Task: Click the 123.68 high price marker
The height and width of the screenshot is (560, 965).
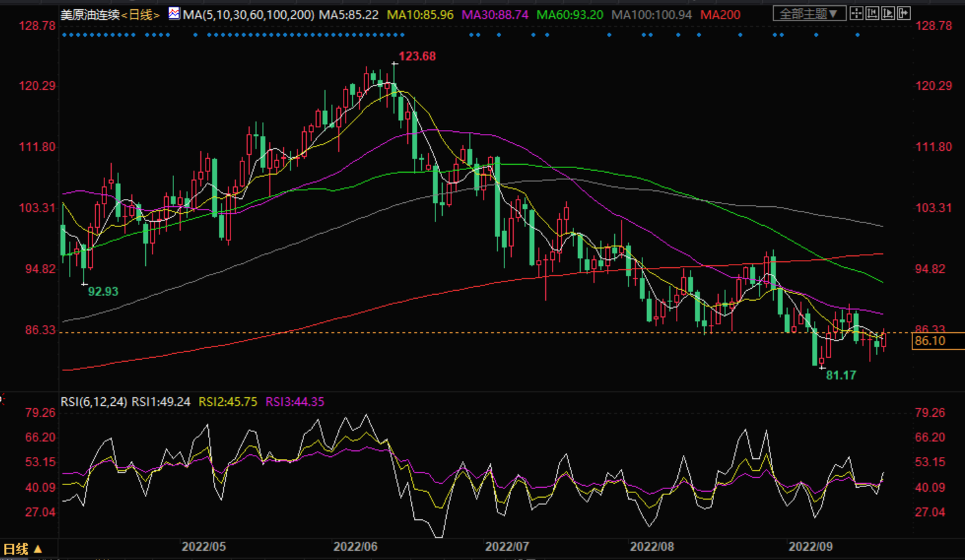Action: coord(417,56)
